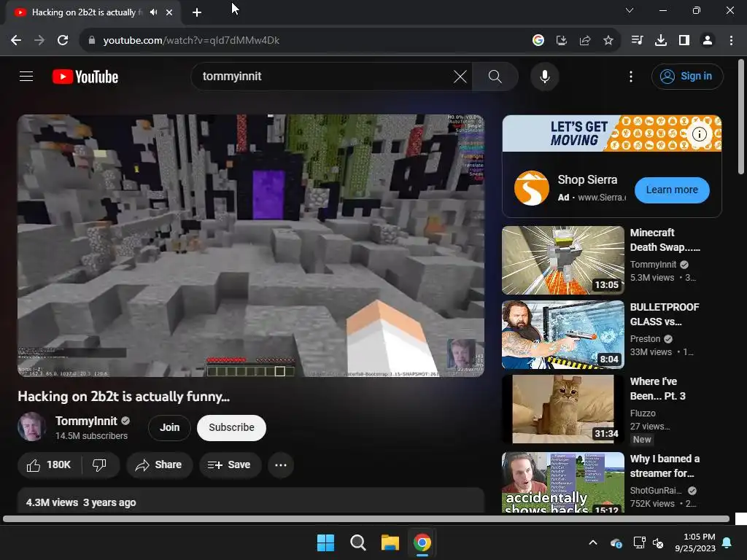
Task: Bookmark this page with star
Action: click(x=608, y=41)
